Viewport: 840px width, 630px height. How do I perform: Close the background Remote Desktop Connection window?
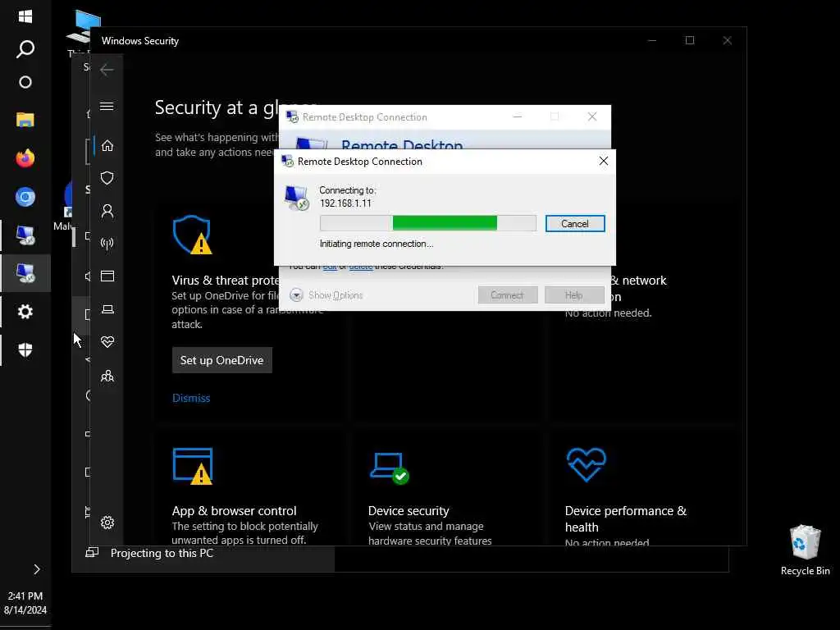(592, 116)
